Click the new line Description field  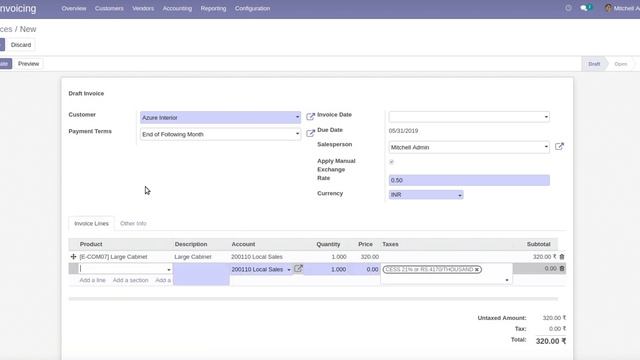[x=201, y=274]
